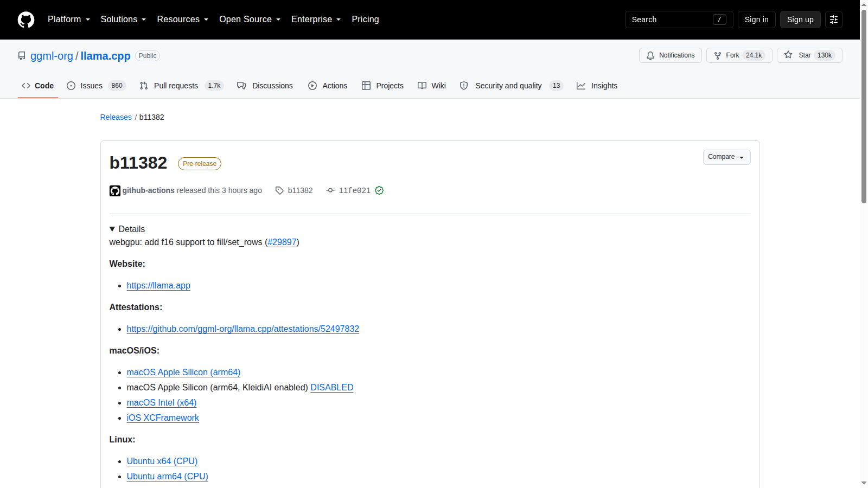Expand the Enterprise menu
This screenshot has height=488, width=868.
316,20
